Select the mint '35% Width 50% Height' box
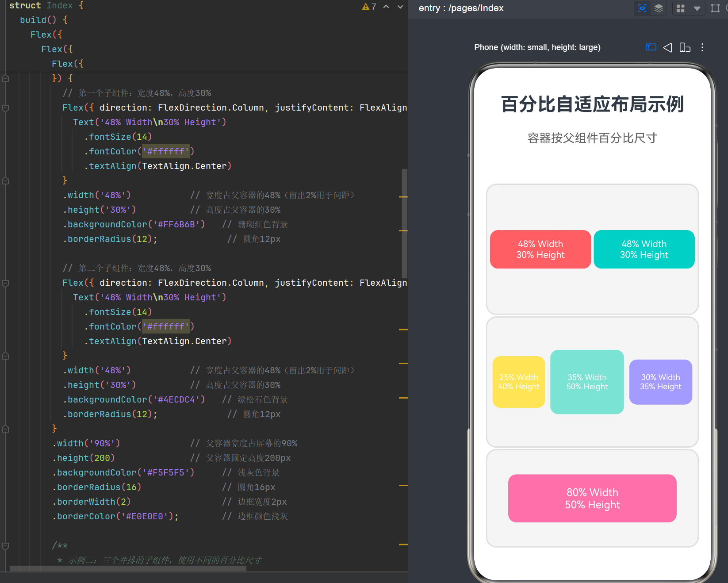The width and height of the screenshot is (728, 583). 587,382
